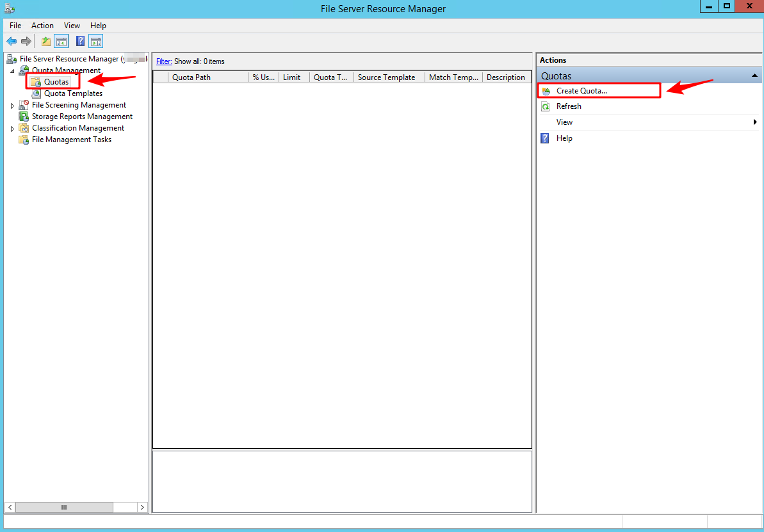764x532 pixels.
Task: Click the Storage Reports Management icon
Action: [x=24, y=117]
